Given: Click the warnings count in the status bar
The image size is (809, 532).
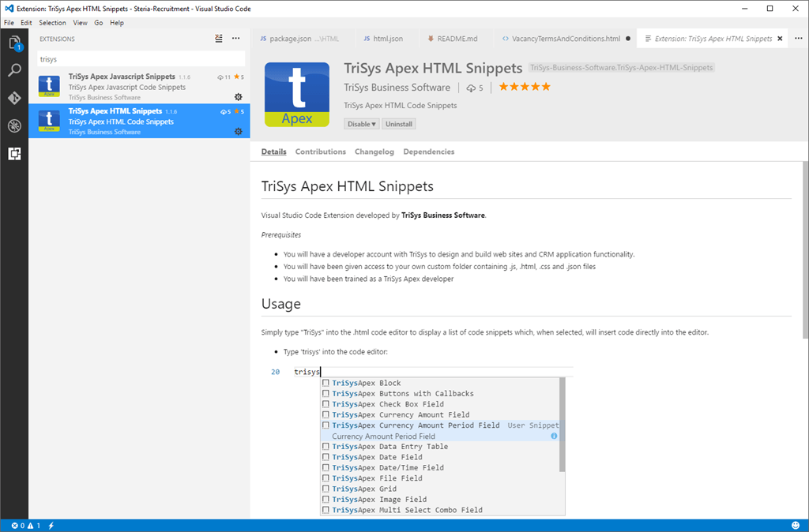Looking at the screenshot, I should click(33, 526).
